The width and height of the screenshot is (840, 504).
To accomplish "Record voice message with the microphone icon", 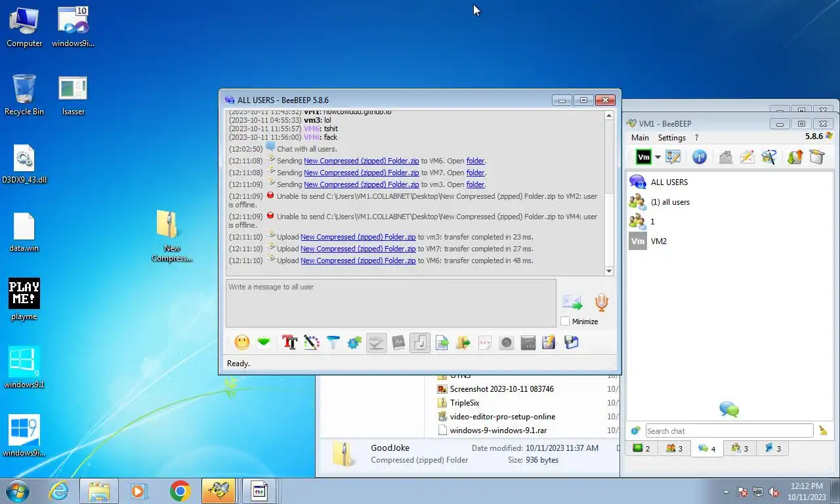I will pos(601,303).
